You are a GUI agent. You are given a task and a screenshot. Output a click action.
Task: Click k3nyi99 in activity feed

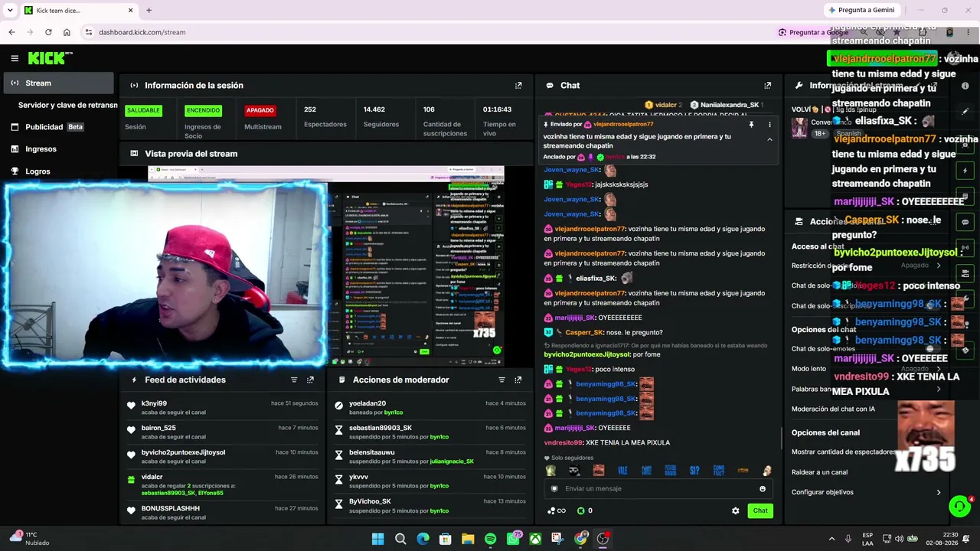click(x=154, y=403)
